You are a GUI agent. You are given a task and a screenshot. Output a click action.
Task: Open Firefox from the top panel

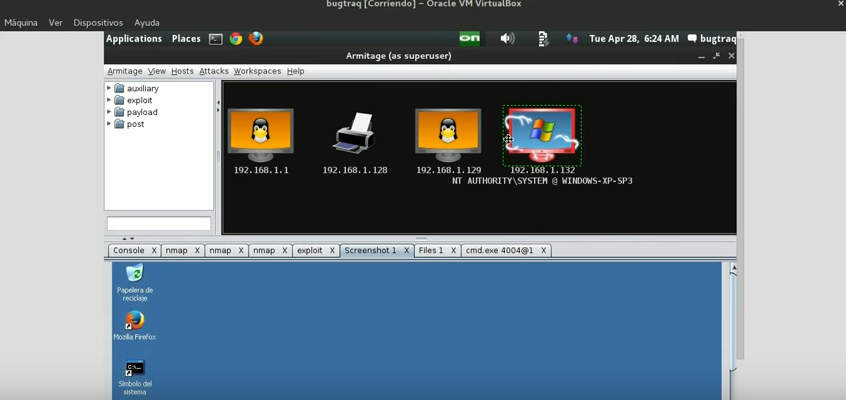(256, 39)
